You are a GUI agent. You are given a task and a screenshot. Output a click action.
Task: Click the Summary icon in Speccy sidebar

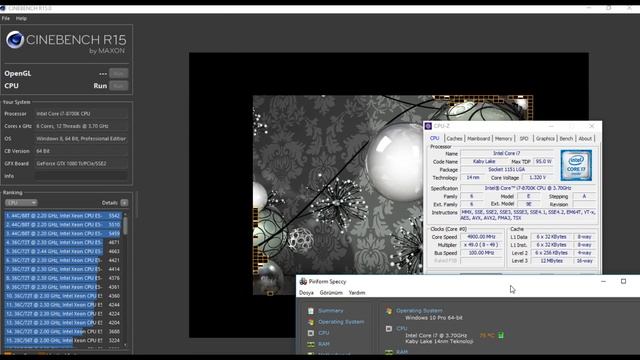[x=311, y=311]
